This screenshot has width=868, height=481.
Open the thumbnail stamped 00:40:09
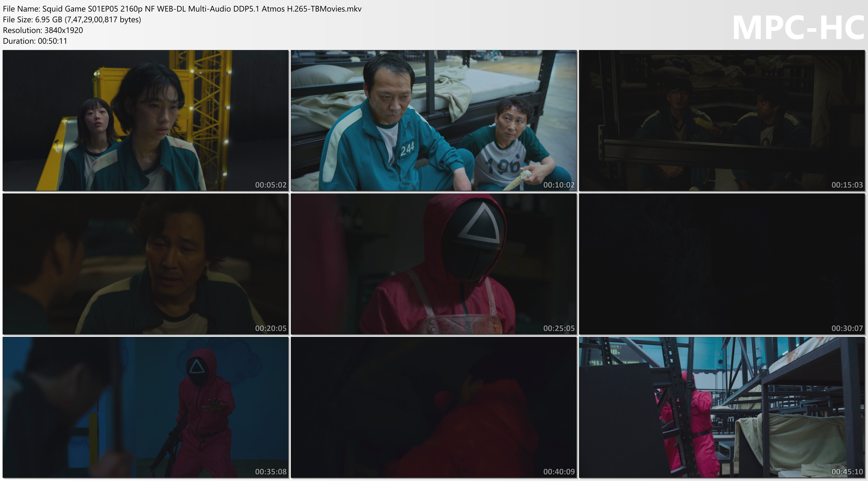tap(434, 407)
